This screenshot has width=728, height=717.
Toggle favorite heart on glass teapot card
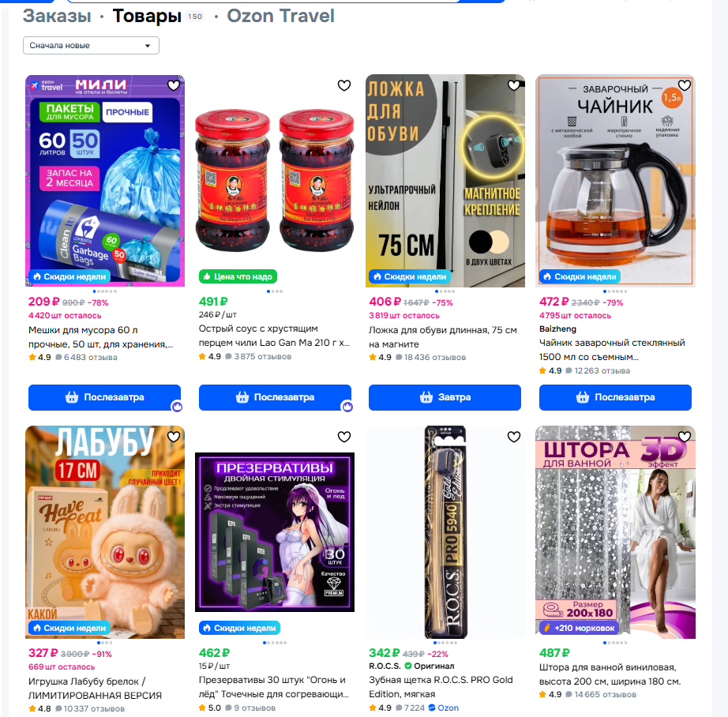click(685, 85)
